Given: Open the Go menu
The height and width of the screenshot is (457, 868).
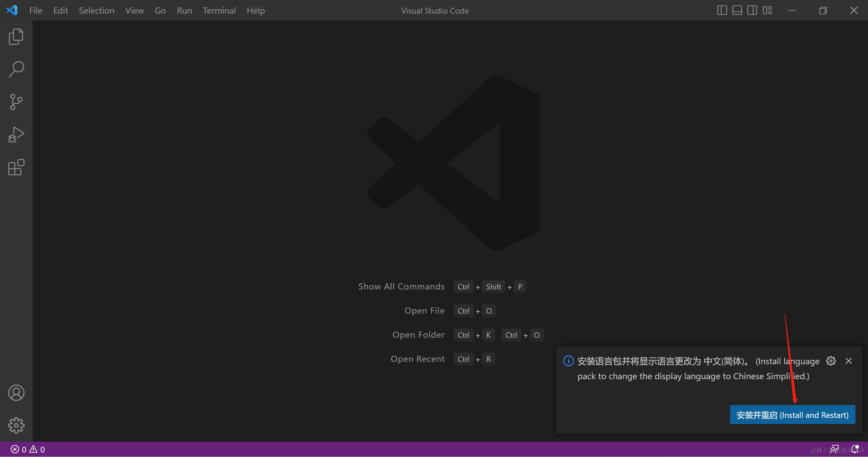Looking at the screenshot, I should (160, 11).
